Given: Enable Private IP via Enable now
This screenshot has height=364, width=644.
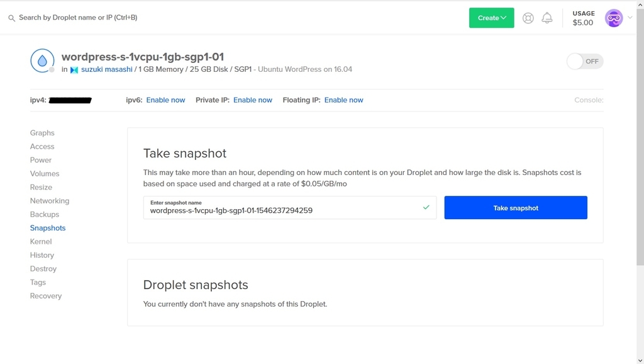Looking at the screenshot, I should pos(253,100).
